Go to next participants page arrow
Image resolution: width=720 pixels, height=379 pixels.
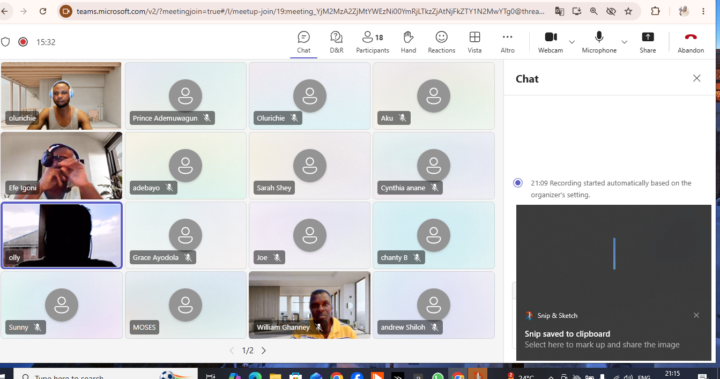pyautogui.click(x=264, y=351)
